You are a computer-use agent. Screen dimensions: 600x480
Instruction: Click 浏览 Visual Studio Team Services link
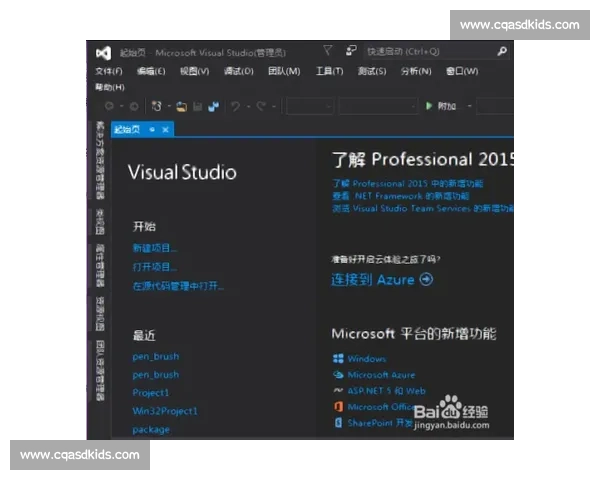[422, 209]
